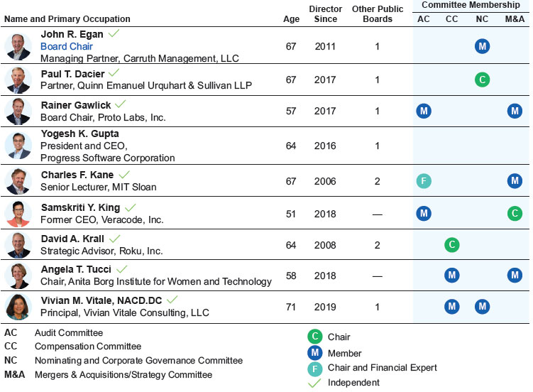Click Charles F. Kane's financial expert badge
This screenshot has height=392, width=533.
click(x=424, y=180)
